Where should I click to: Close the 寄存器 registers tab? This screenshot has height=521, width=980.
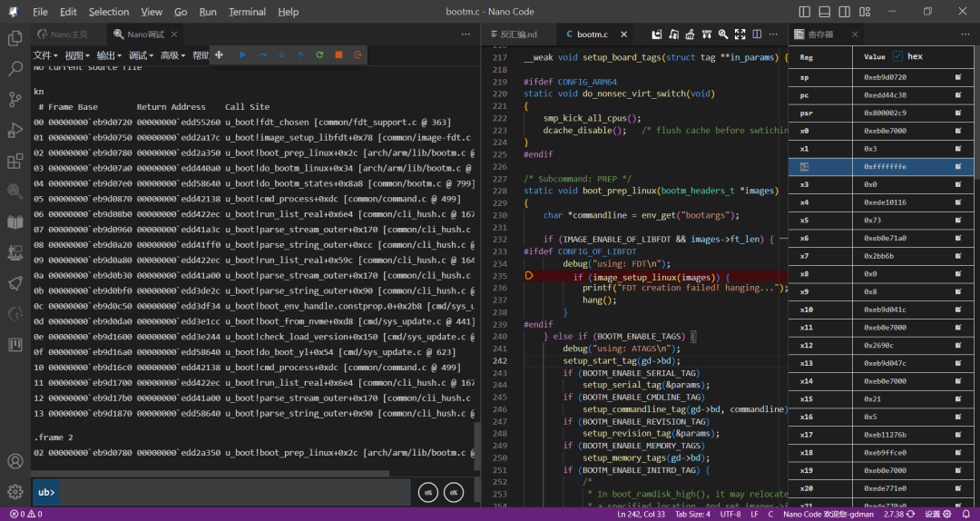(x=855, y=34)
